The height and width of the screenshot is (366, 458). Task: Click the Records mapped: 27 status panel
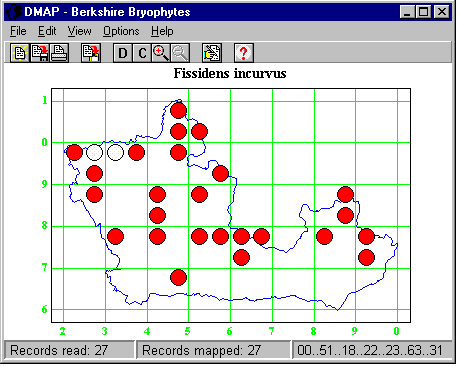(213, 350)
